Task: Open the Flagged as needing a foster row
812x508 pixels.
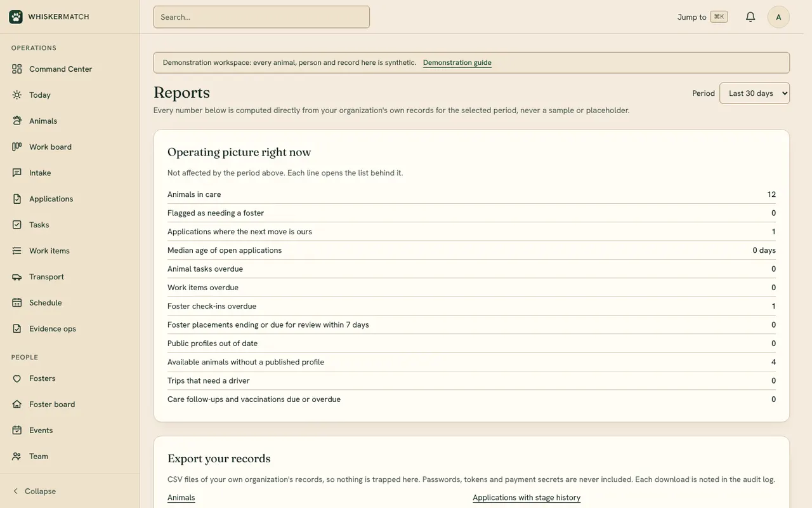Action: 471,213
